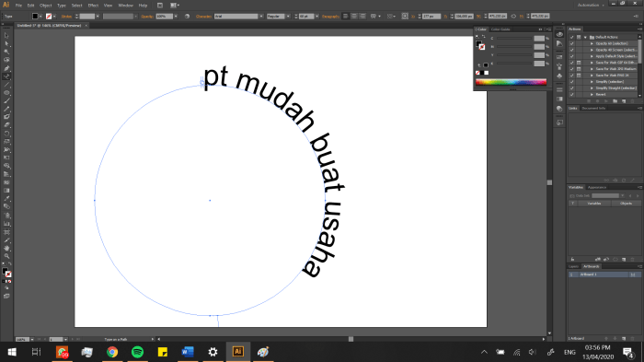The width and height of the screenshot is (644, 362).
Task: Select the Eyedropper tool
Action: pyautogui.click(x=6, y=199)
